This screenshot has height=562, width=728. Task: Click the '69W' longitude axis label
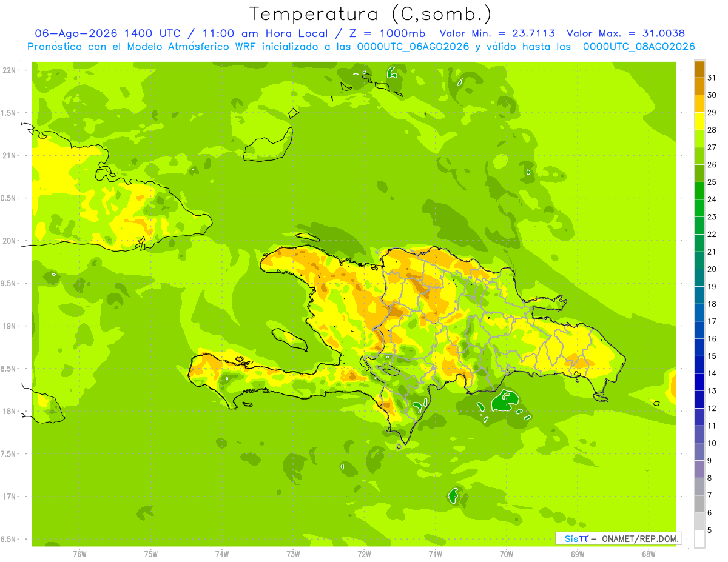[578, 555]
